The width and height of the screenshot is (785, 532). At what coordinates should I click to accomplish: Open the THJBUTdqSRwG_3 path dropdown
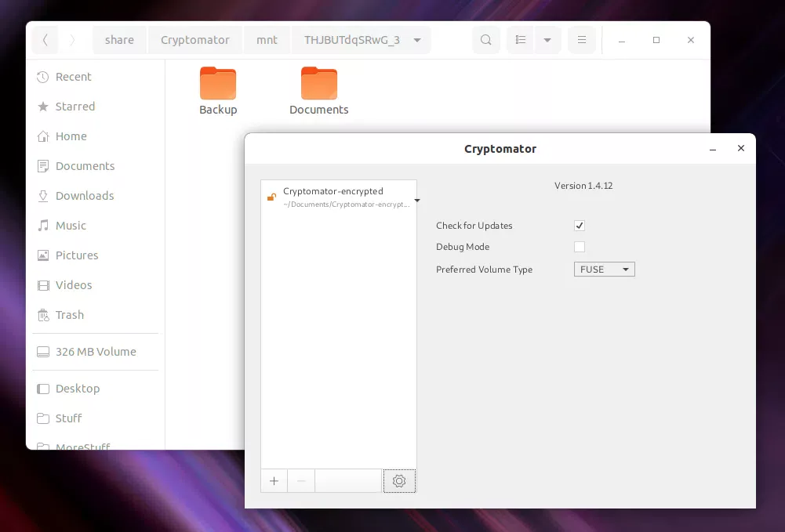point(416,40)
